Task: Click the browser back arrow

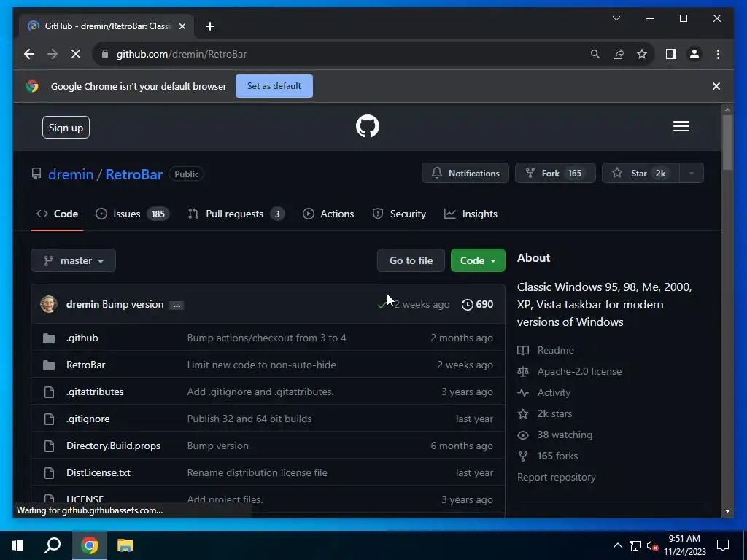Action: [x=29, y=54]
